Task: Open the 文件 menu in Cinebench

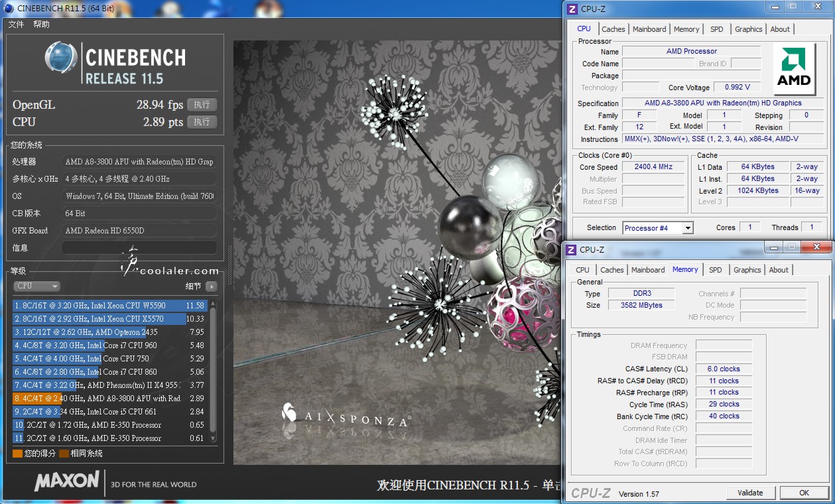Action: point(16,25)
